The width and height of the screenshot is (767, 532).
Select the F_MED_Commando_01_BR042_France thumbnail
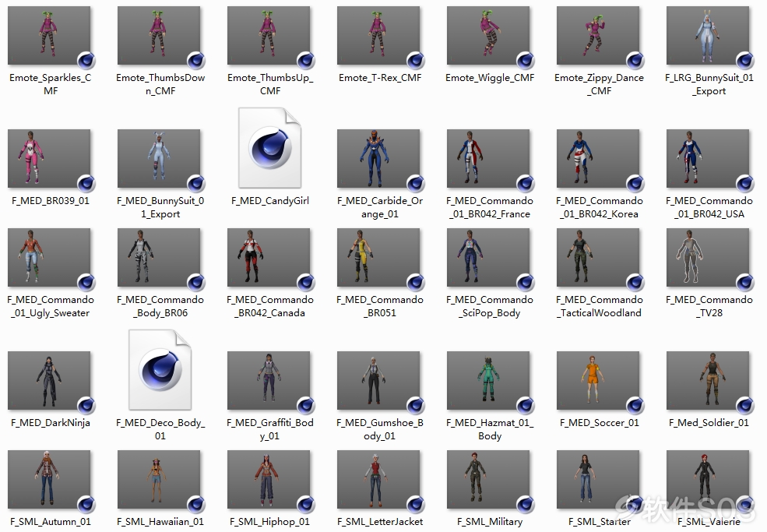click(x=488, y=159)
